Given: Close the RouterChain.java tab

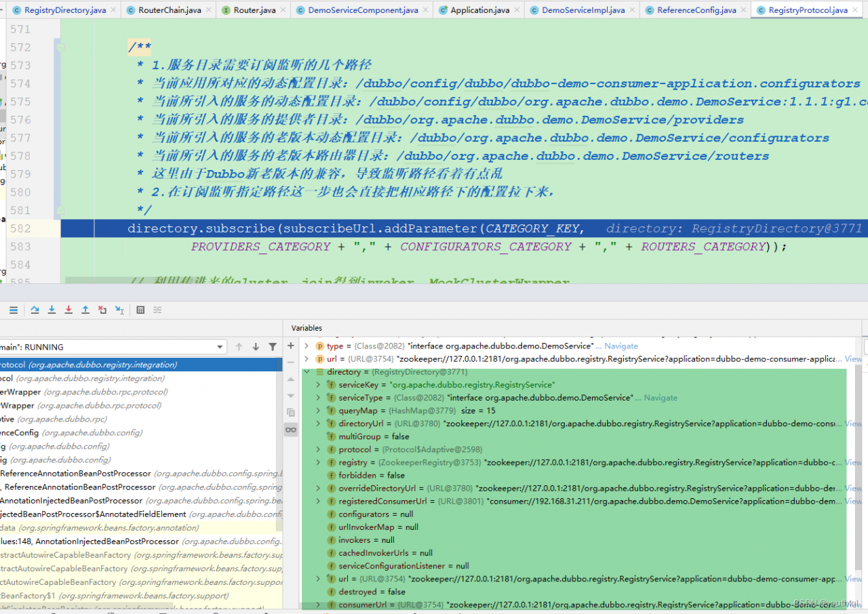Looking at the screenshot, I should [209, 10].
